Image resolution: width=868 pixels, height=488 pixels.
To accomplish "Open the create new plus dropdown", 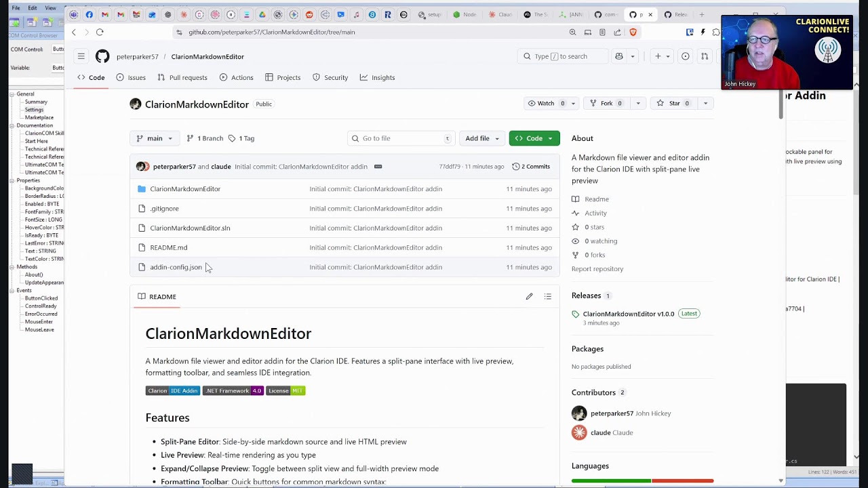I will point(662,56).
